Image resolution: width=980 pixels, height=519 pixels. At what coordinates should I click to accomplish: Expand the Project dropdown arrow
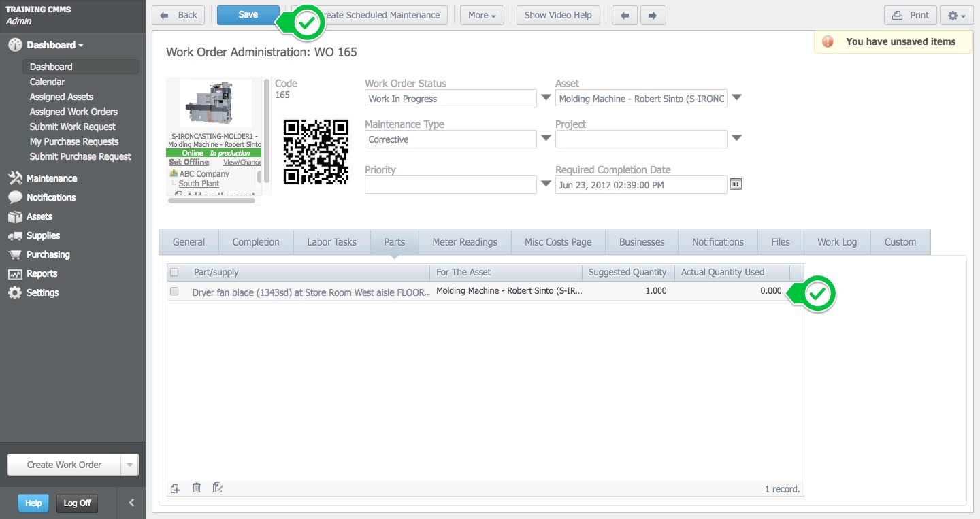[x=736, y=138]
